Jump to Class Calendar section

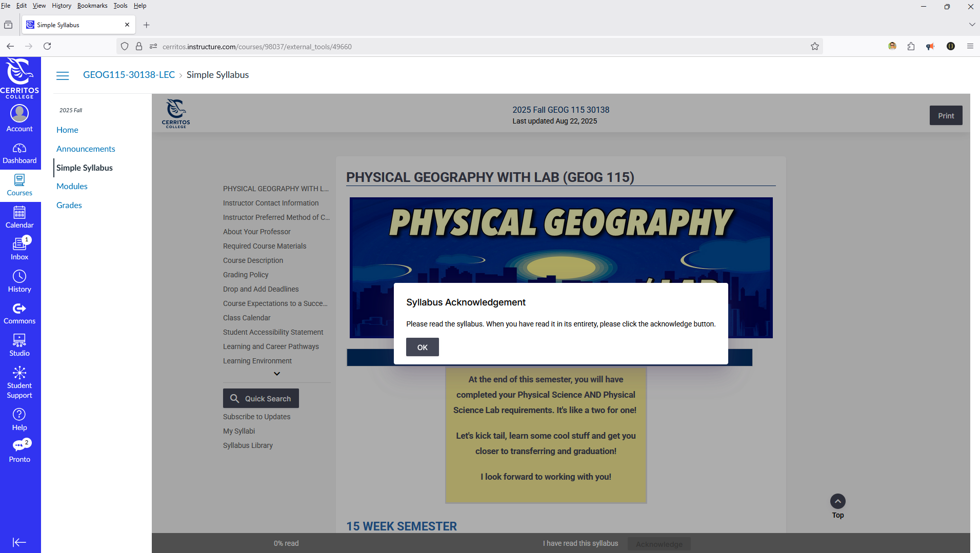click(x=247, y=318)
